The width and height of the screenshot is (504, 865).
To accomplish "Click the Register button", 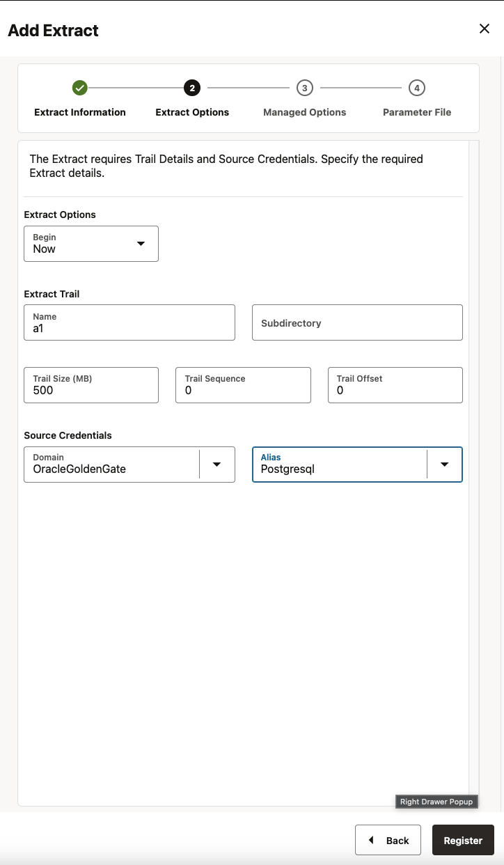I will 463,840.
